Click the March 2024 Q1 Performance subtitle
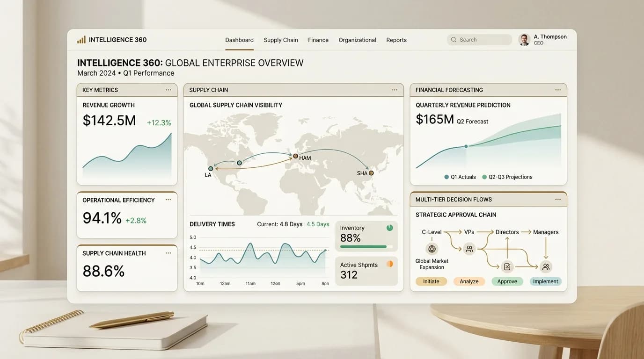Image resolution: width=644 pixels, height=359 pixels. click(x=126, y=73)
